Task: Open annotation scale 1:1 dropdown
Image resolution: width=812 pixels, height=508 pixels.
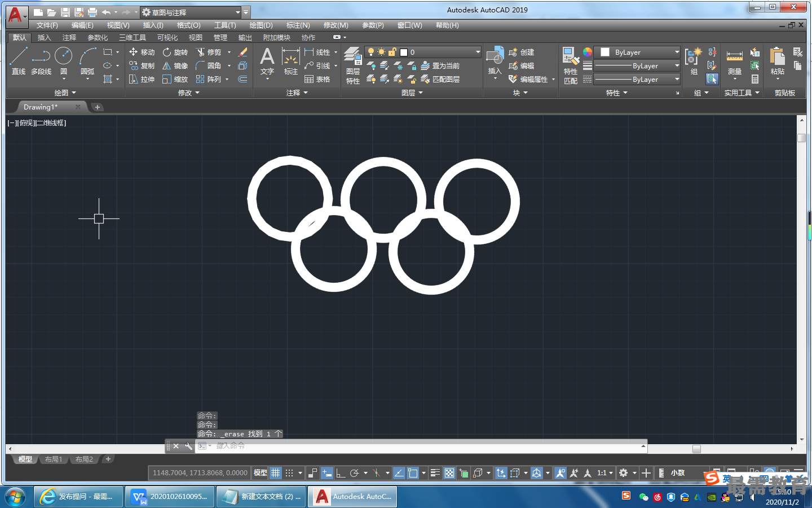Action: point(605,473)
